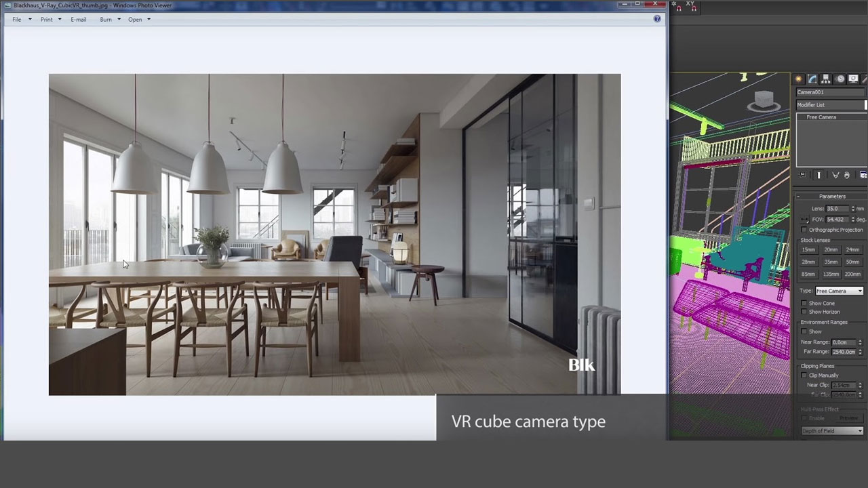The width and height of the screenshot is (868, 488).
Task: Toggle Show End Result icon
Action: tap(818, 175)
